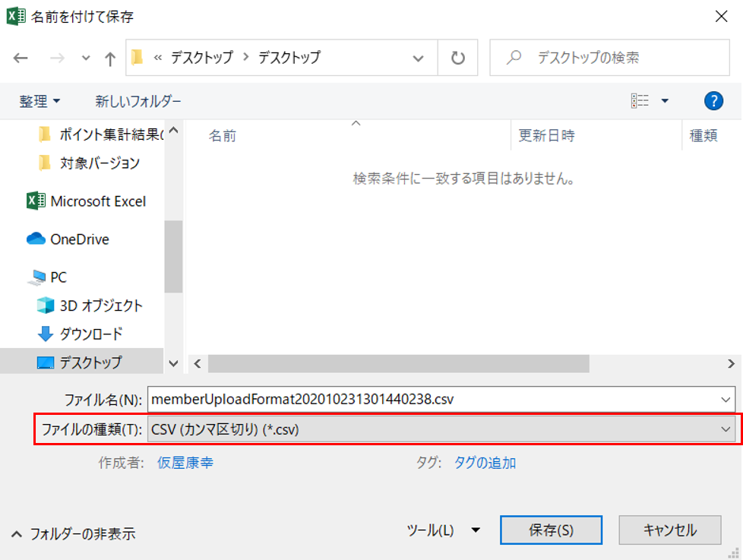This screenshot has height=560, width=743.
Task: Open the 整理 menu
Action: tap(40, 101)
